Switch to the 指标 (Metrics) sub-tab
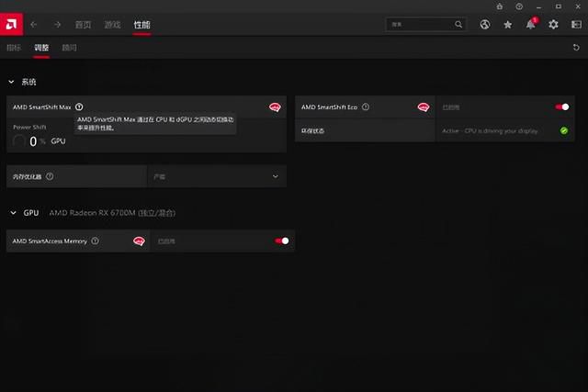The image size is (588, 392). click(14, 48)
